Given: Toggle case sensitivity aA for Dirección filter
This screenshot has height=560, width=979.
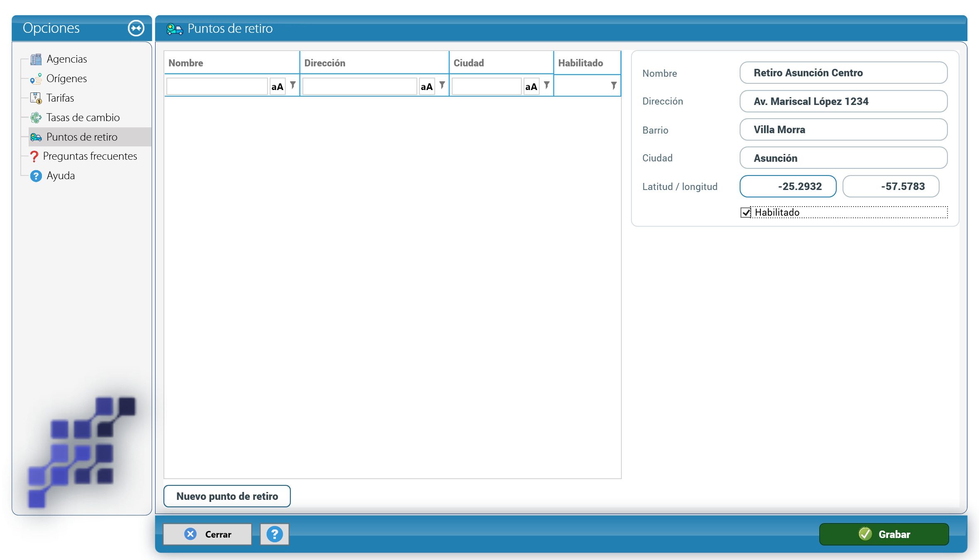Looking at the screenshot, I should pyautogui.click(x=427, y=86).
